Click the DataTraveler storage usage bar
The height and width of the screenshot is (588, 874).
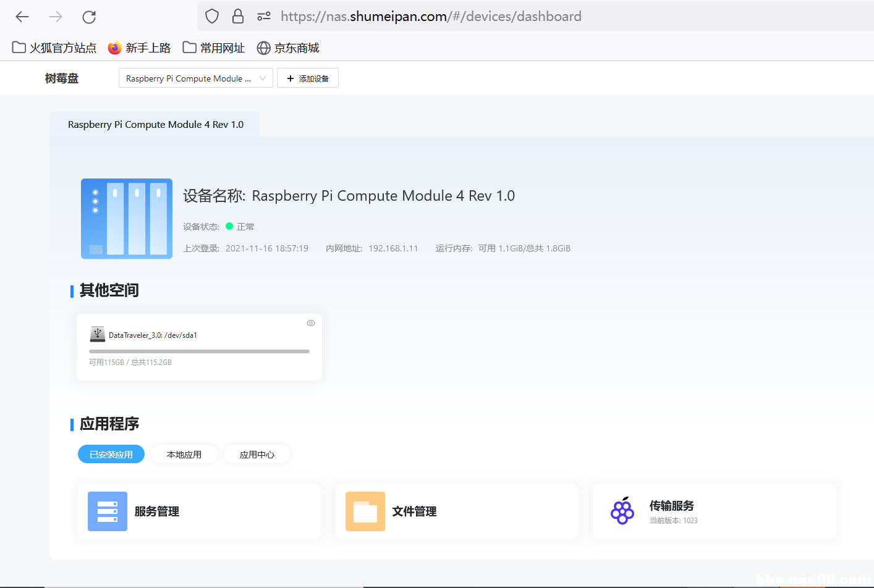pos(199,351)
